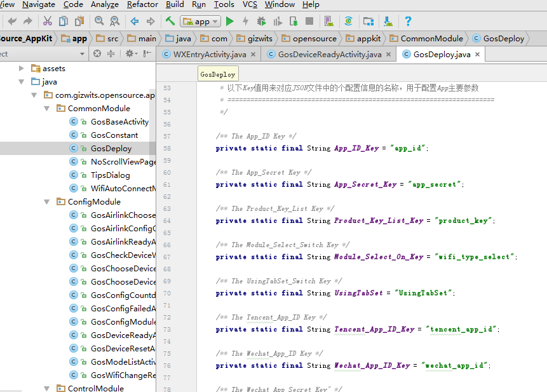The image size is (547, 392).
Task: Open the Refactor menu
Action: pyautogui.click(x=142, y=4)
